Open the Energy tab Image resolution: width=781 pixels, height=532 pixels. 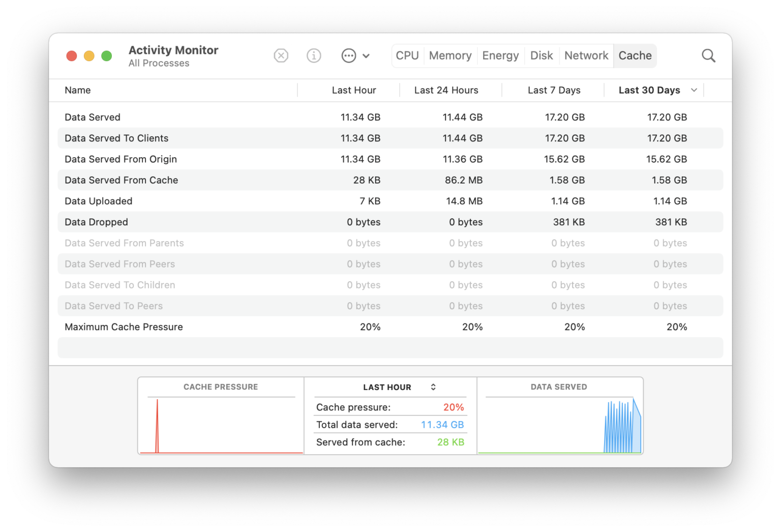tap(500, 55)
